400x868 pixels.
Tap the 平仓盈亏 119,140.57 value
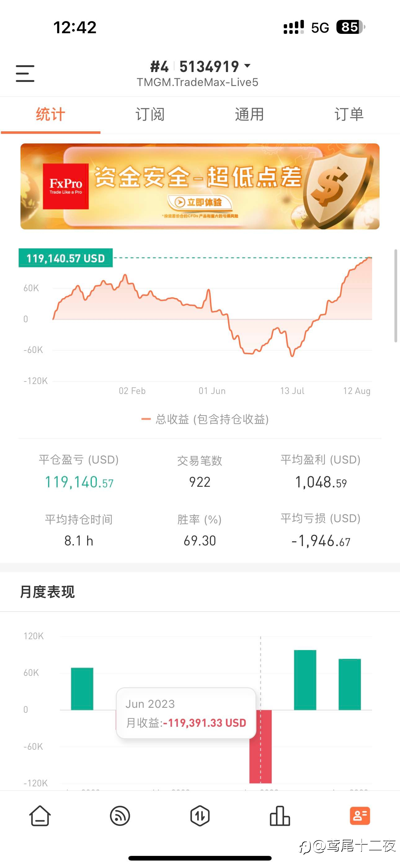pyautogui.click(x=79, y=482)
